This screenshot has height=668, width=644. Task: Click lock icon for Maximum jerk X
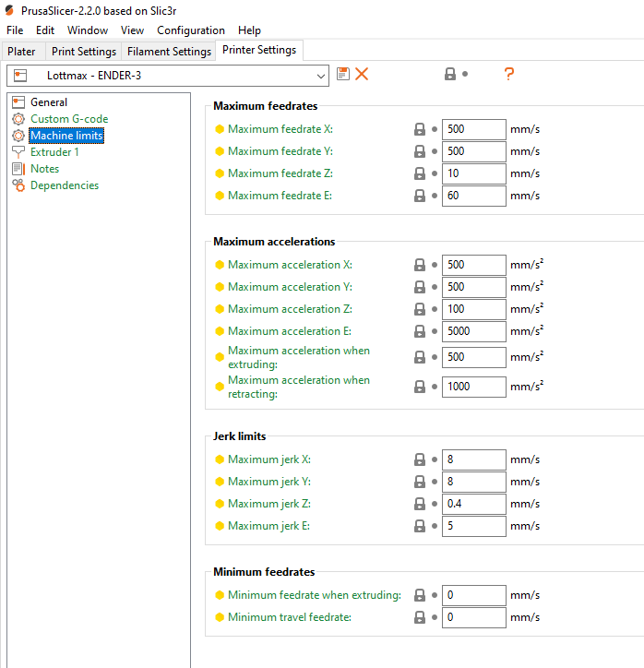(420, 459)
